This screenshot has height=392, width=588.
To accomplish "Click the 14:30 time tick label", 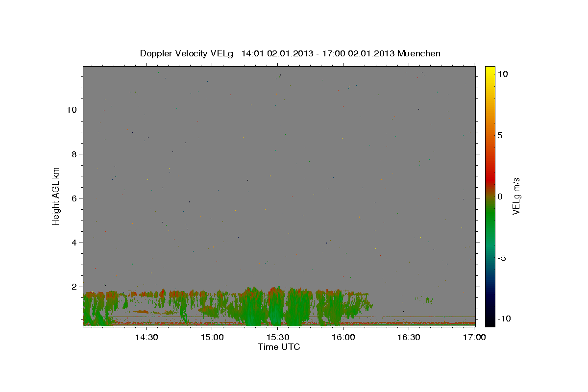I will tap(146, 337).
